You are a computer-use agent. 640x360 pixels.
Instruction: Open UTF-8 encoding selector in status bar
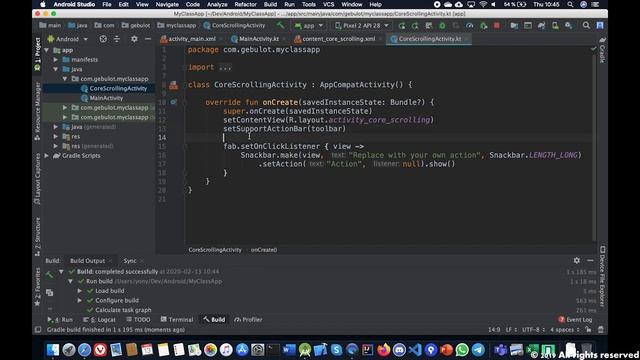click(x=533, y=329)
